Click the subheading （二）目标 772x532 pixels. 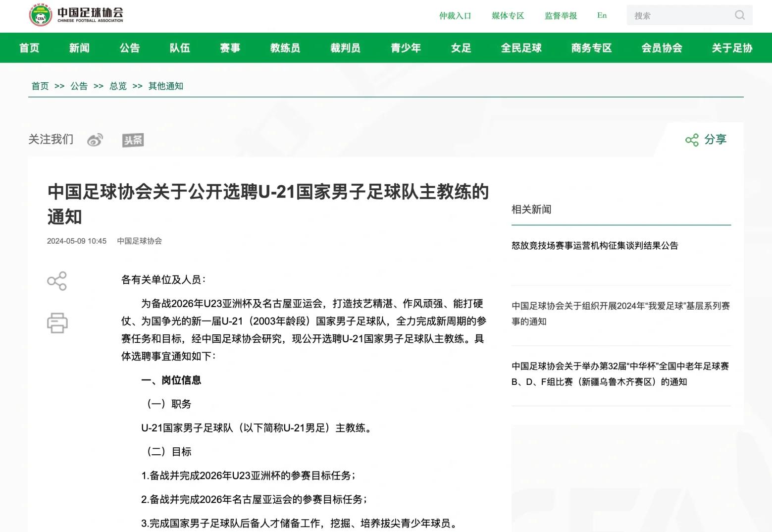(x=166, y=452)
